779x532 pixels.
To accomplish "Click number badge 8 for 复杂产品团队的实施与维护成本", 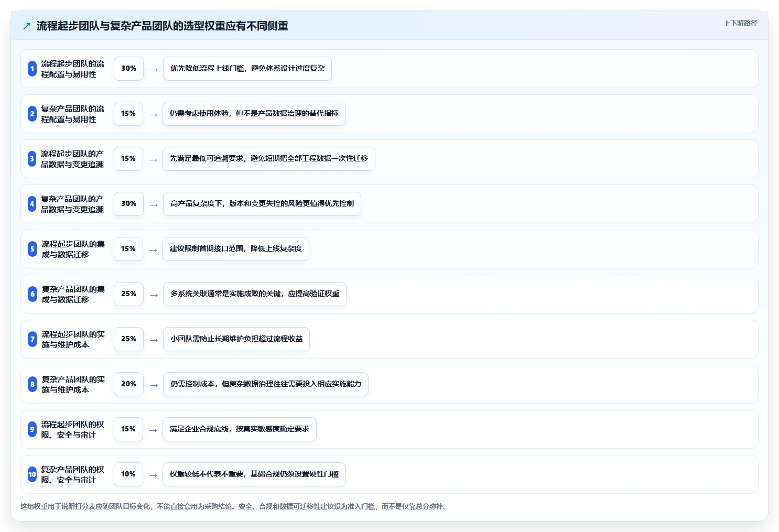I will tap(32, 384).
